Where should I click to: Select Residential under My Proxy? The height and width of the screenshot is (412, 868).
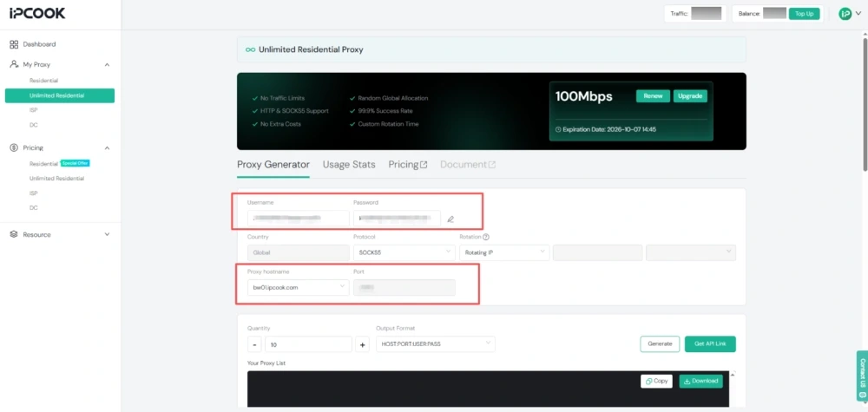[x=43, y=81]
